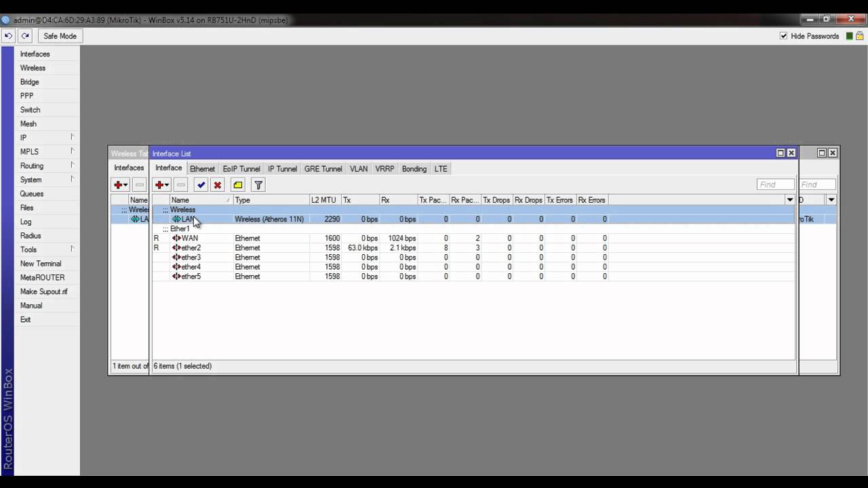This screenshot has width=868, height=488.
Task: Expand the IP submenu
Action: click(x=46, y=138)
